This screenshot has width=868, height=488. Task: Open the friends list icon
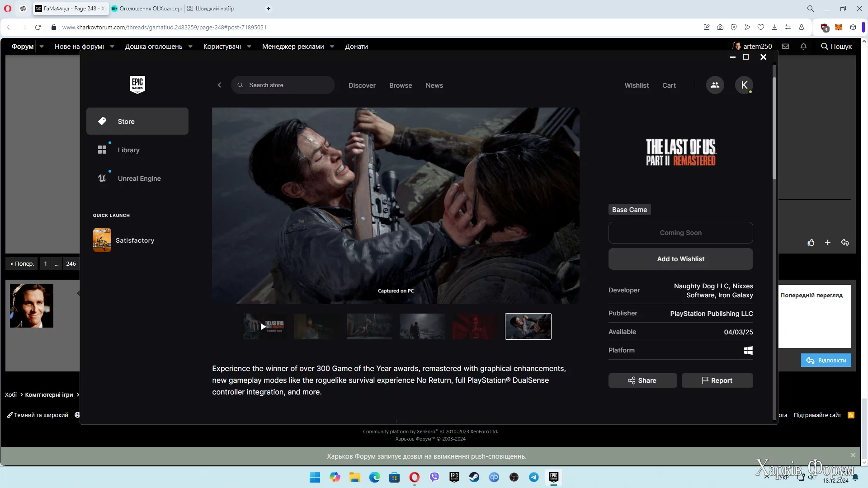(715, 85)
